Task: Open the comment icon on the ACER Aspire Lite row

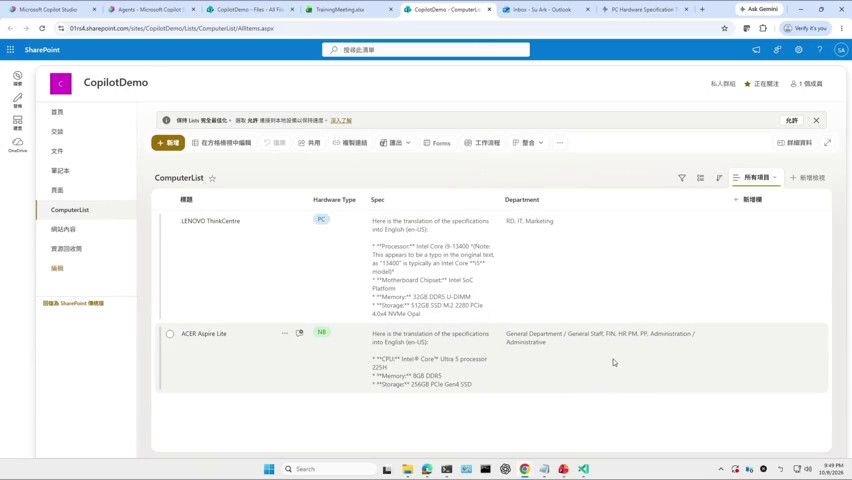Action: coord(299,333)
